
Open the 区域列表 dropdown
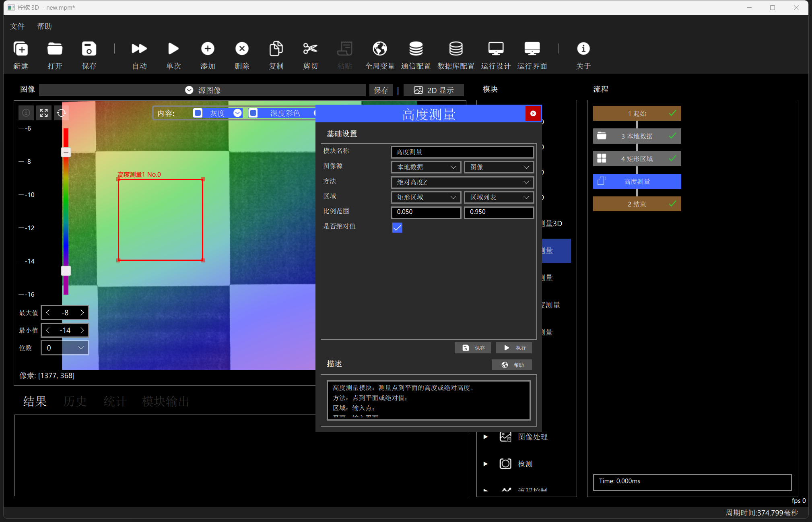(499, 197)
